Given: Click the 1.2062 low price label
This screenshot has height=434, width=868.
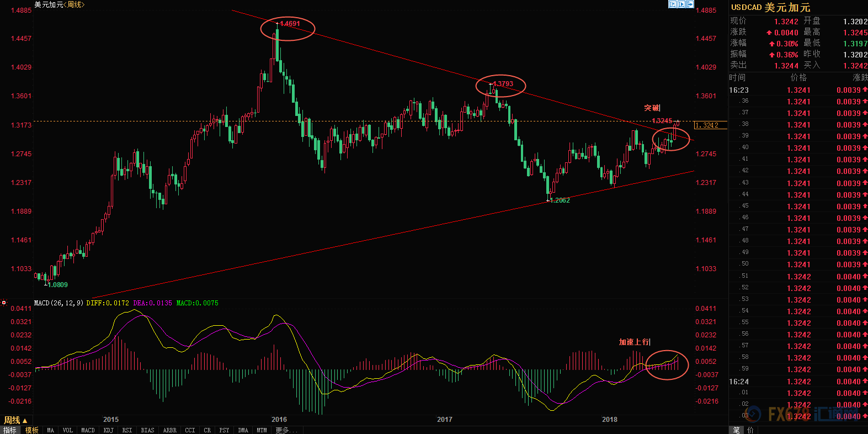Looking at the screenshot, I should click(x=560, y=200).
